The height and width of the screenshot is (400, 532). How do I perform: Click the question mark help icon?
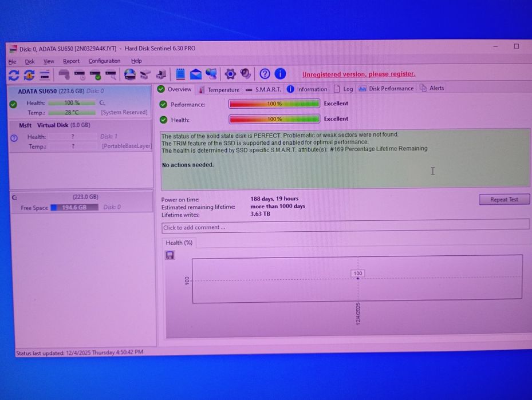265,74
